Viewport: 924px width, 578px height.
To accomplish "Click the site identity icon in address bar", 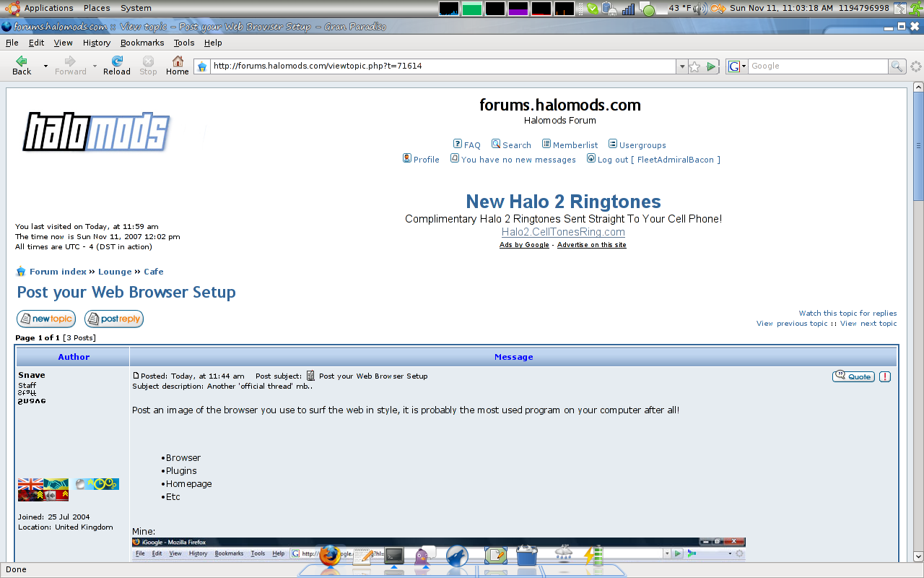I will (203, 66).
